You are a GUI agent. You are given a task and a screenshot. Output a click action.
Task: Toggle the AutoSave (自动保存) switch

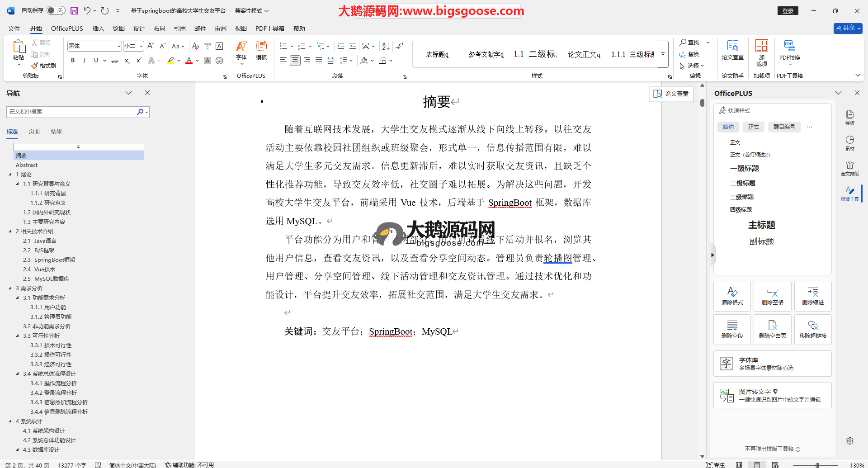56,10
